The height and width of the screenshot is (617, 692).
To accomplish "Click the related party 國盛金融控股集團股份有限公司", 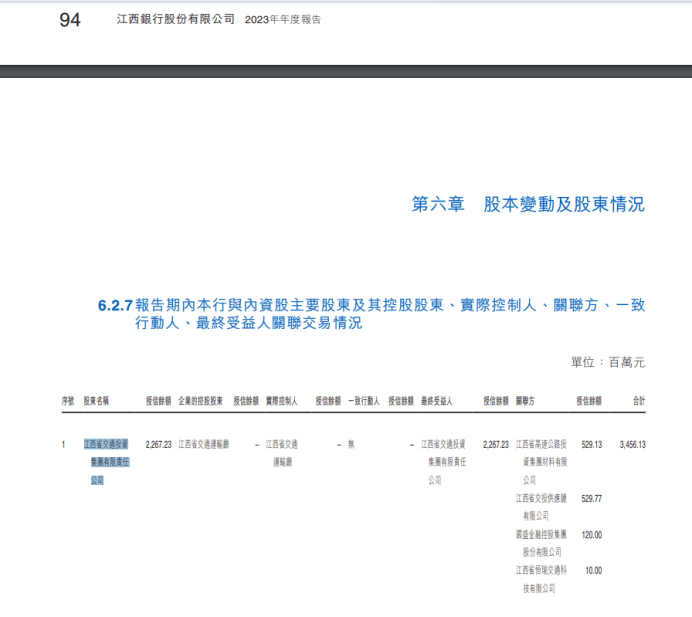I will coord(541,543).
